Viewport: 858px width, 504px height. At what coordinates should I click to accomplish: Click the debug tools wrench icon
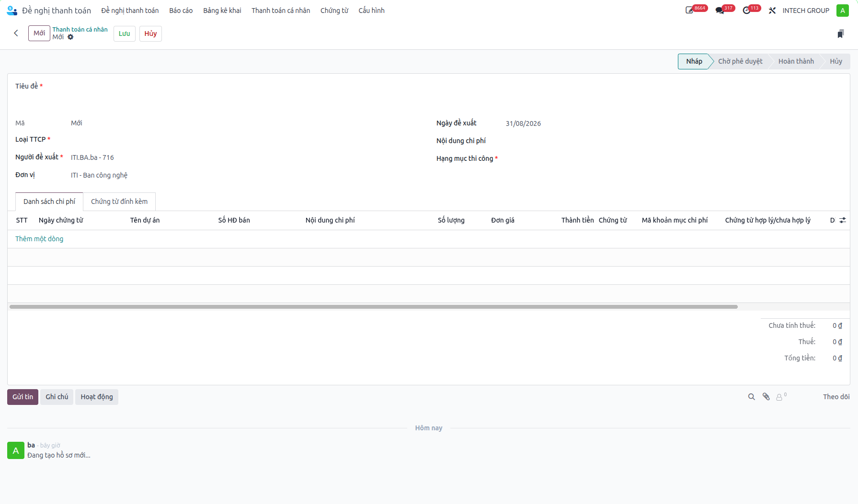tap(772, 11)
